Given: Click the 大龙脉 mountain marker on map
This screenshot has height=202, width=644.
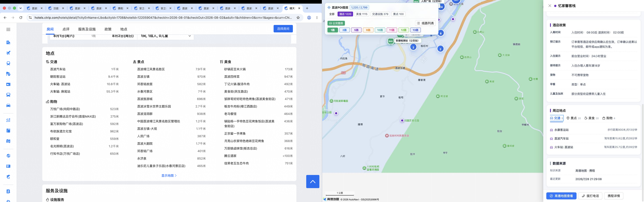Looking at the screenshot, I should pyautogui.click(x=499, y=55).
